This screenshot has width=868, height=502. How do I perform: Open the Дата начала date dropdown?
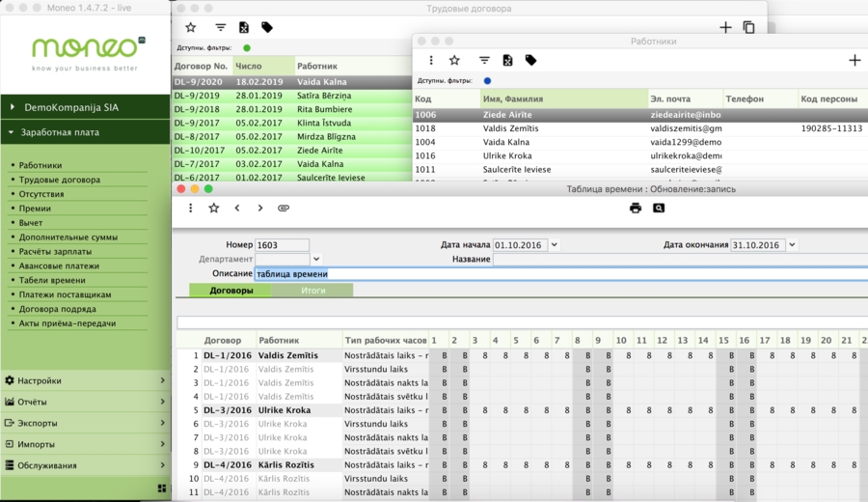(x=555, y=245)
